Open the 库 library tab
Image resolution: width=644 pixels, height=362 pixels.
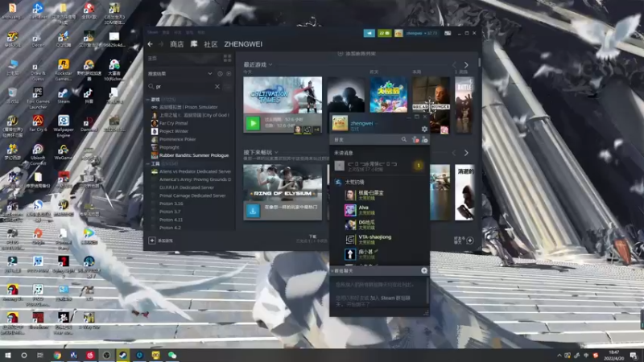tap(194, 44)
